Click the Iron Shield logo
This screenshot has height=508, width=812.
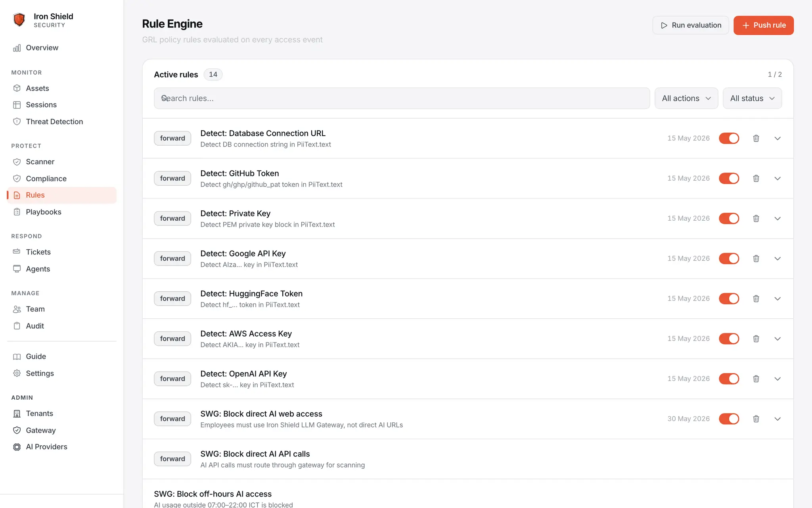tap(19, 20)
